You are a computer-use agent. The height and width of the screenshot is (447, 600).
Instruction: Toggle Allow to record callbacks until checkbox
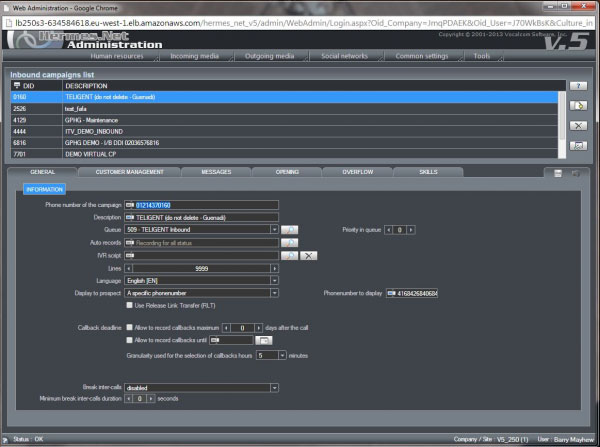point(129,340)
